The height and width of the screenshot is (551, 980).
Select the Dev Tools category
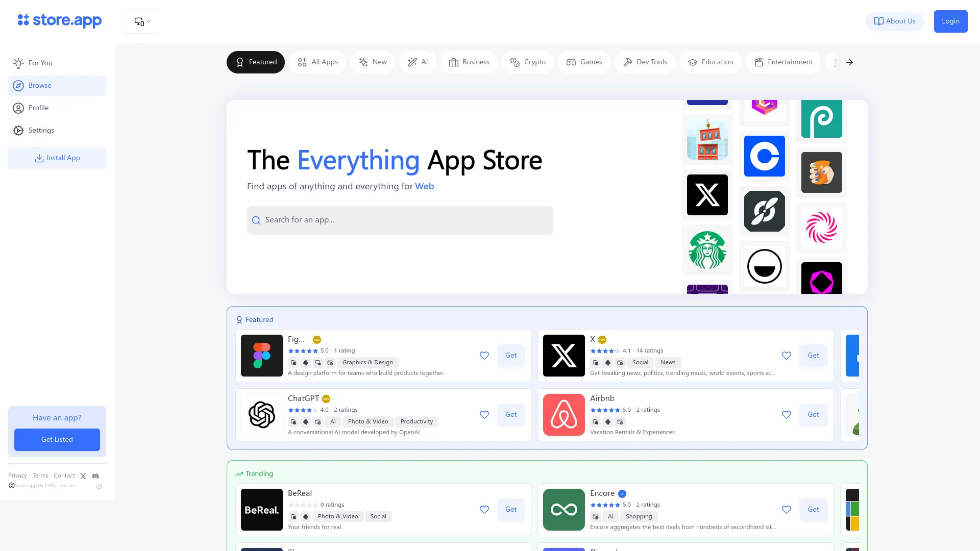645,62
